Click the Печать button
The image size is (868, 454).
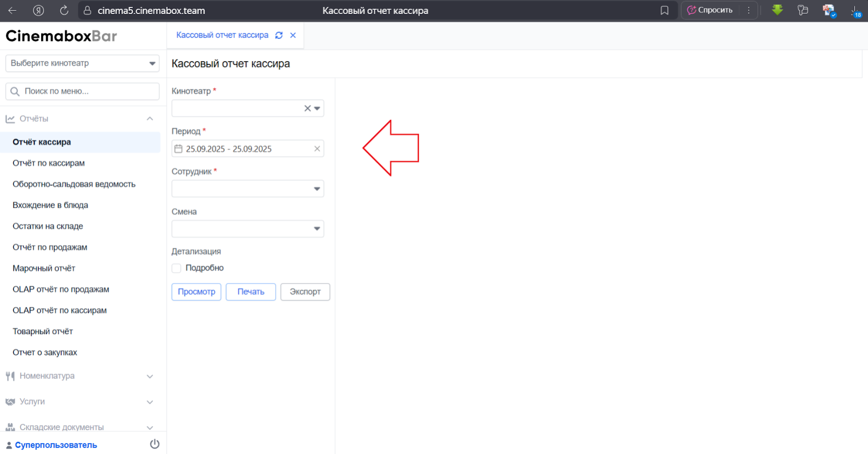pos(251,292)
